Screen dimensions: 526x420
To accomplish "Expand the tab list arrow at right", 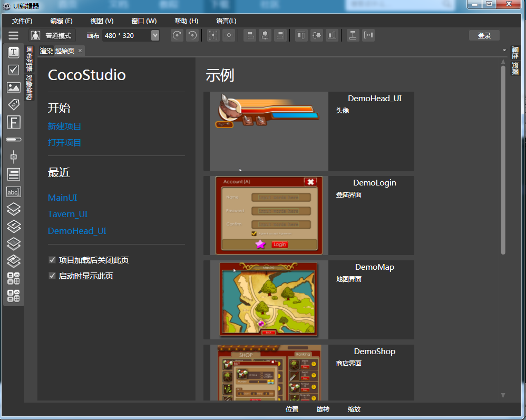I will pyautogui.click(x=504, y=50).
